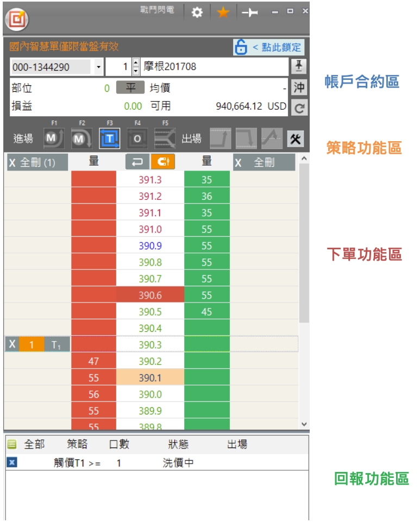Image resolution: width=420 pixels, height=523 pixels.
Task: Click the refresh icon beside available balance
Action: click(x=299, y=108)
